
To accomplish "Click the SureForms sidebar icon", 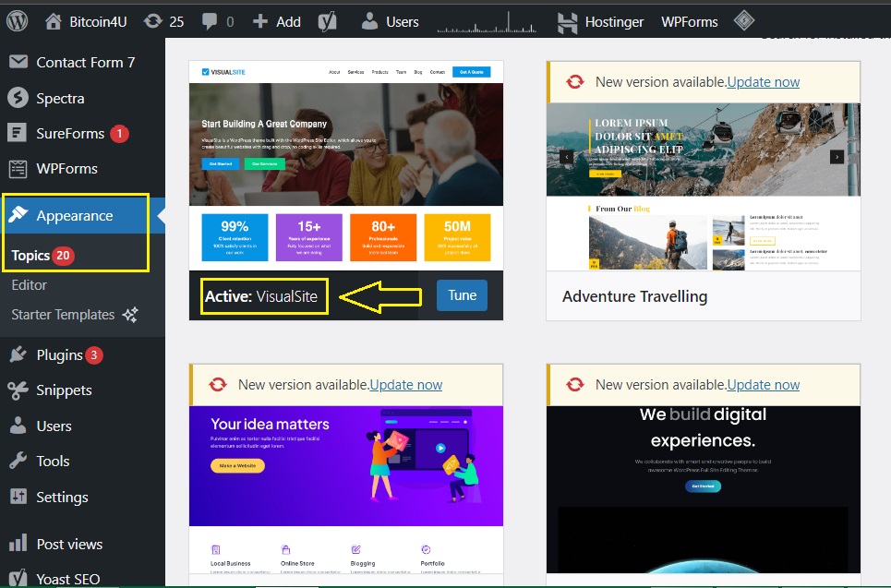I will [x=17, y=133].
